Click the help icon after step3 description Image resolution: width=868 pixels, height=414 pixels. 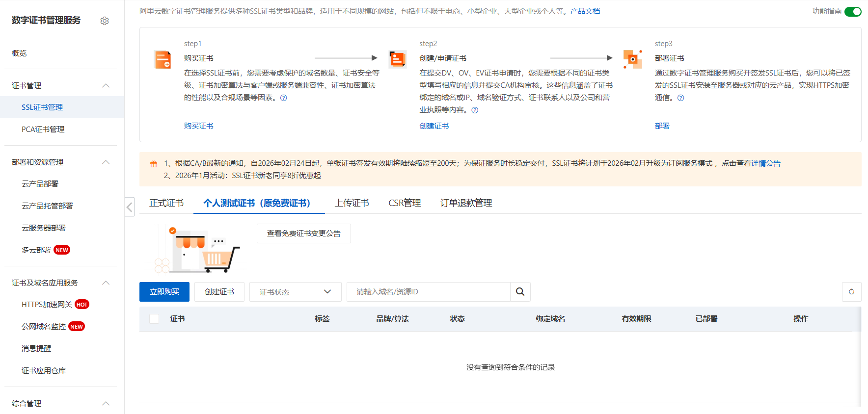(x=680, y=98)
